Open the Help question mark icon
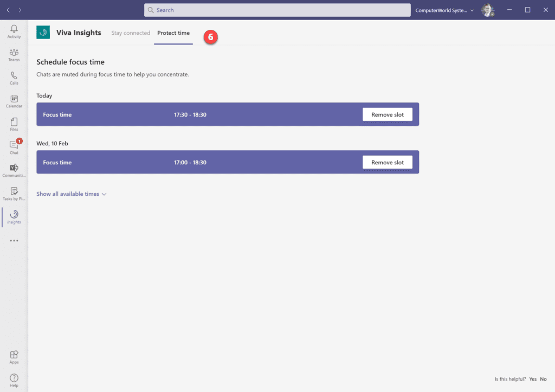The height and width of the screenshot is (392, 555). (x=14, y=380)
